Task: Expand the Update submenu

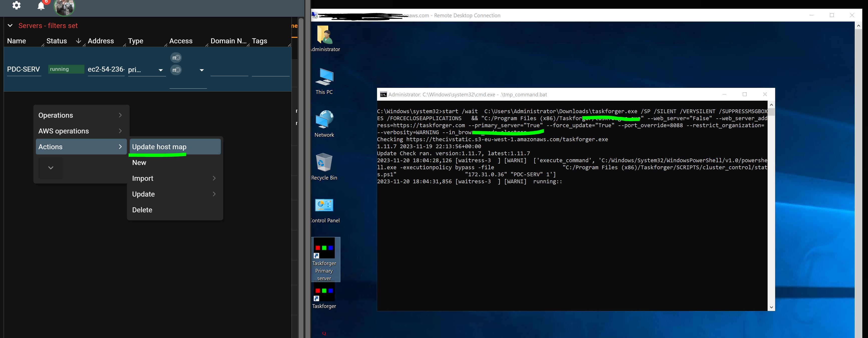Action: (175, 194)
